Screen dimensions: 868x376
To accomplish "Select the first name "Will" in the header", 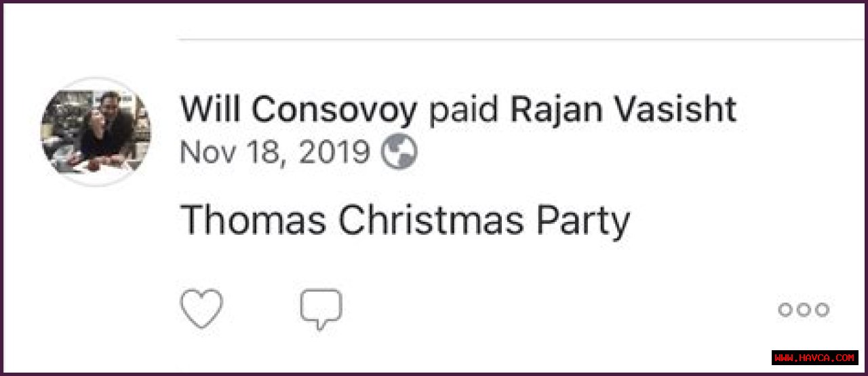I will [x=211, y=109].
